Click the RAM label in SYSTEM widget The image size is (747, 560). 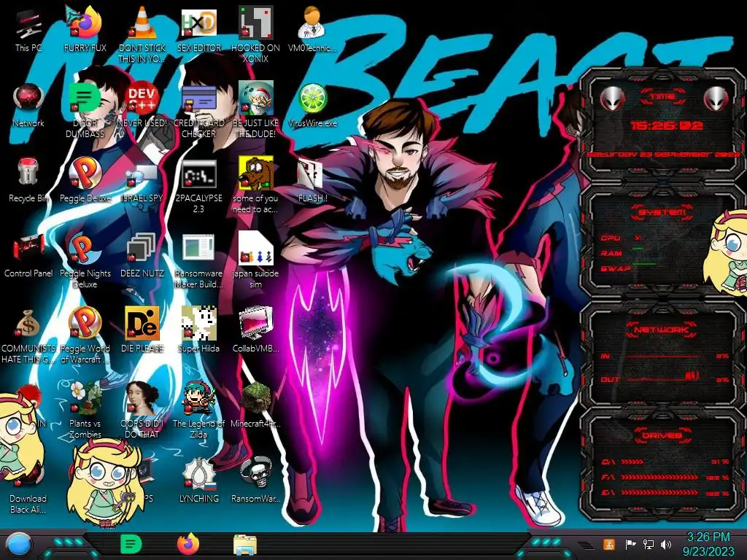tap(611, 253)
